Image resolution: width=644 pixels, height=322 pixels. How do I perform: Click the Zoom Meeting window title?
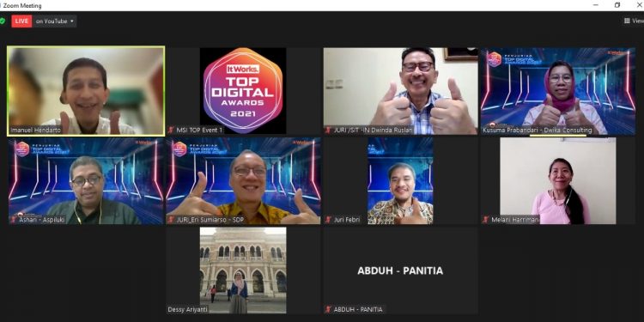(22, 6)
